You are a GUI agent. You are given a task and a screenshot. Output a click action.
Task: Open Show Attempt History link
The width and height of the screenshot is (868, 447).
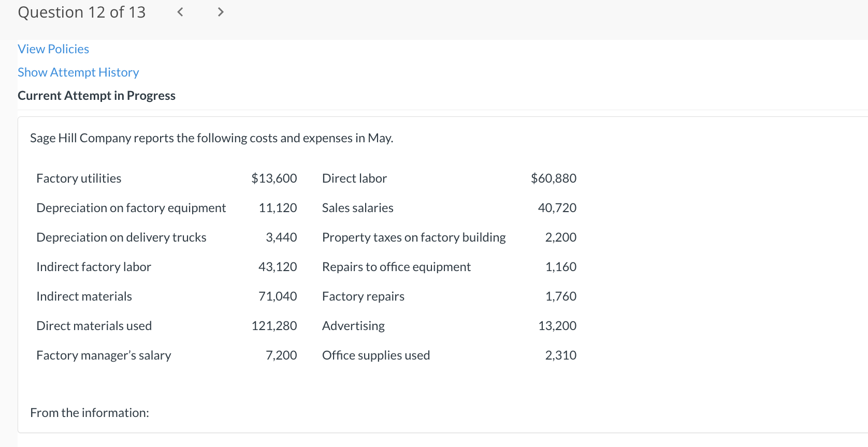tap(78, 72)
